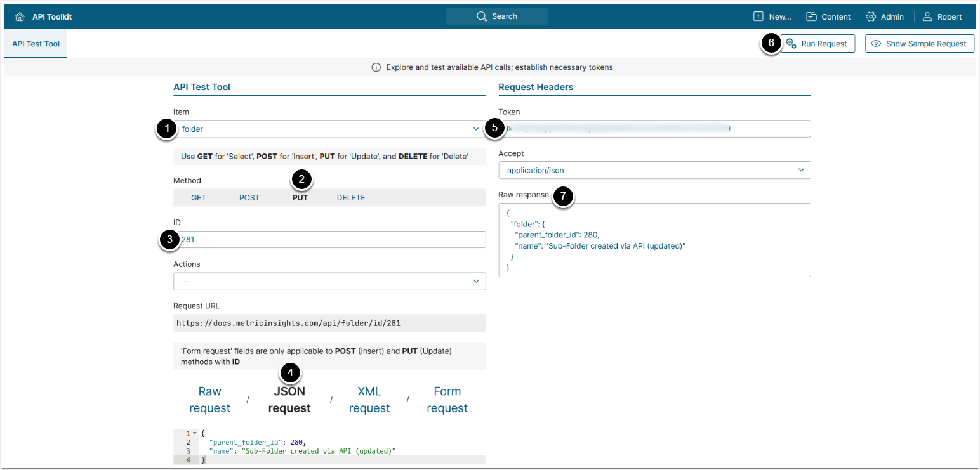Click the API Test Tool tab
Image resolution: width=980 pixels, height=470 pixels.
click(36, 44)
